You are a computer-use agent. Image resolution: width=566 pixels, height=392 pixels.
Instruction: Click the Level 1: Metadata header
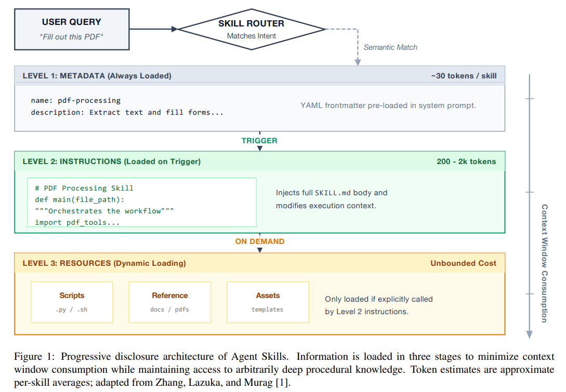97,76
